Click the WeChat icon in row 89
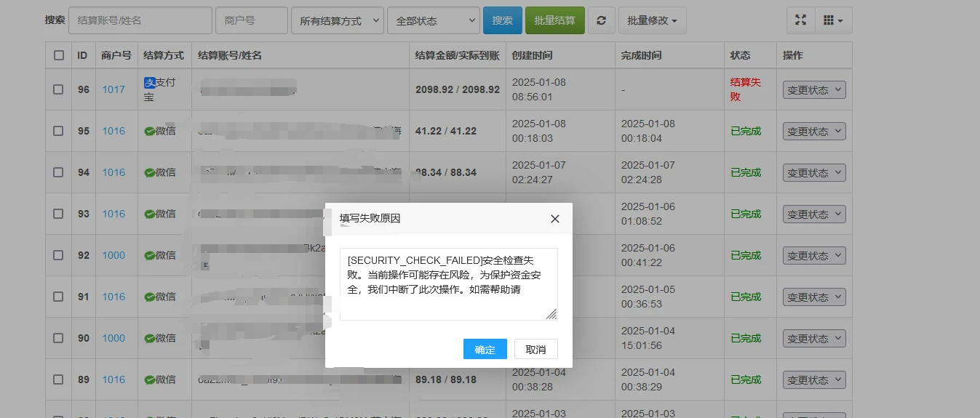The height and width of the screenshot is (418, 980). coord(149,380)
